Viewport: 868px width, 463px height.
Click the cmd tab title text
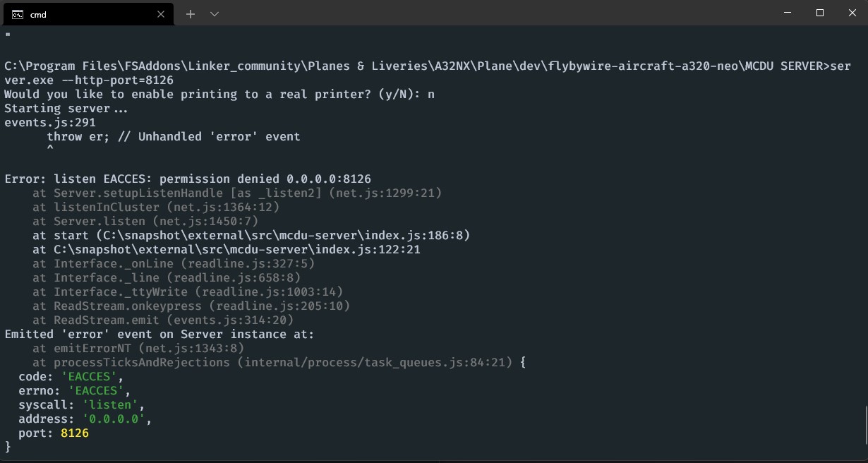[x=38, y=13]
